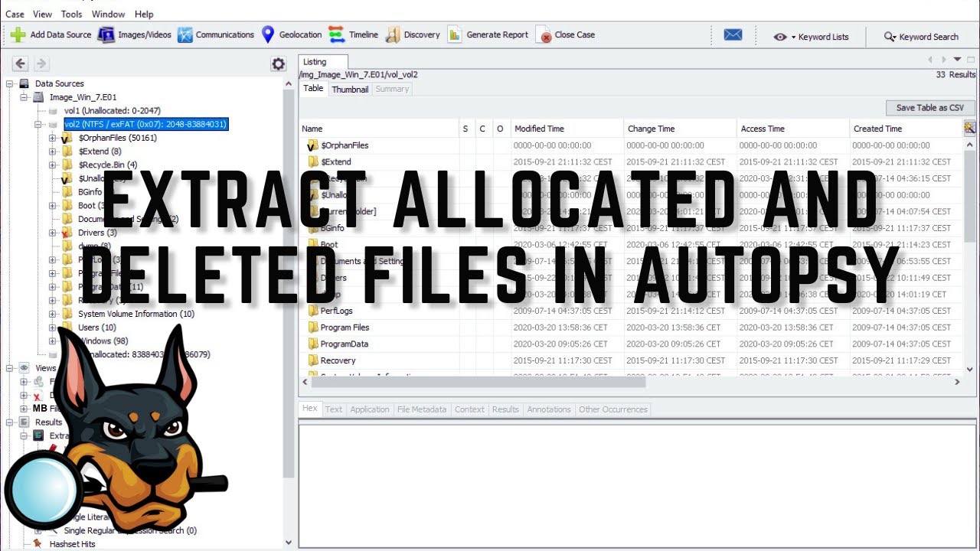Image resolution: width=980 pixels, height=551 pixels.
Task: Open the Tools menu
Action: tap(72, 14)
